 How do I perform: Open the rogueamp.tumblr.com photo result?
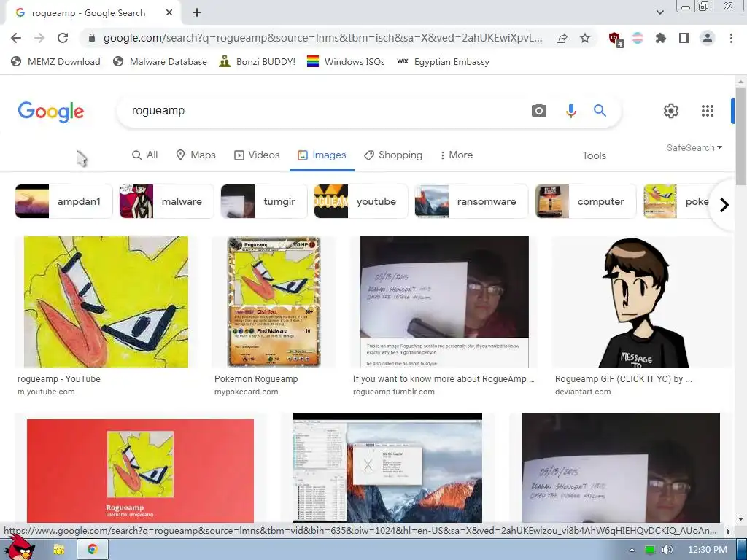pyautogui.click(x=444, y=302)
